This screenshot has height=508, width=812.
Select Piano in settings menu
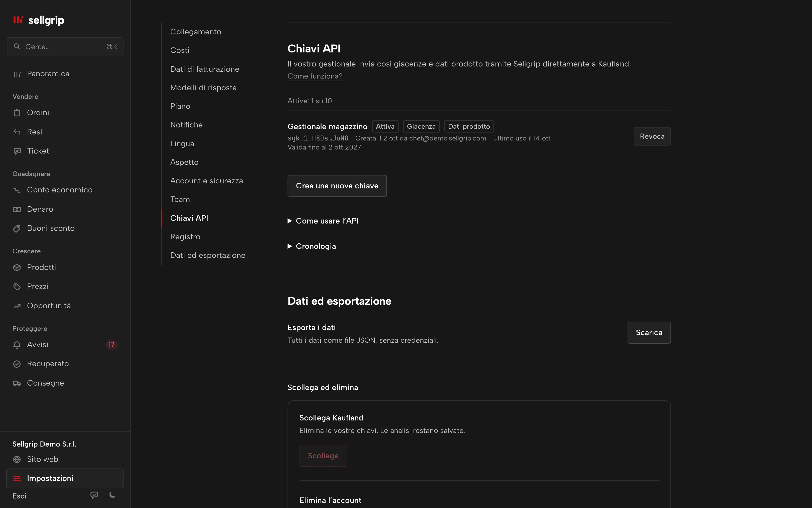click(180, 106)
